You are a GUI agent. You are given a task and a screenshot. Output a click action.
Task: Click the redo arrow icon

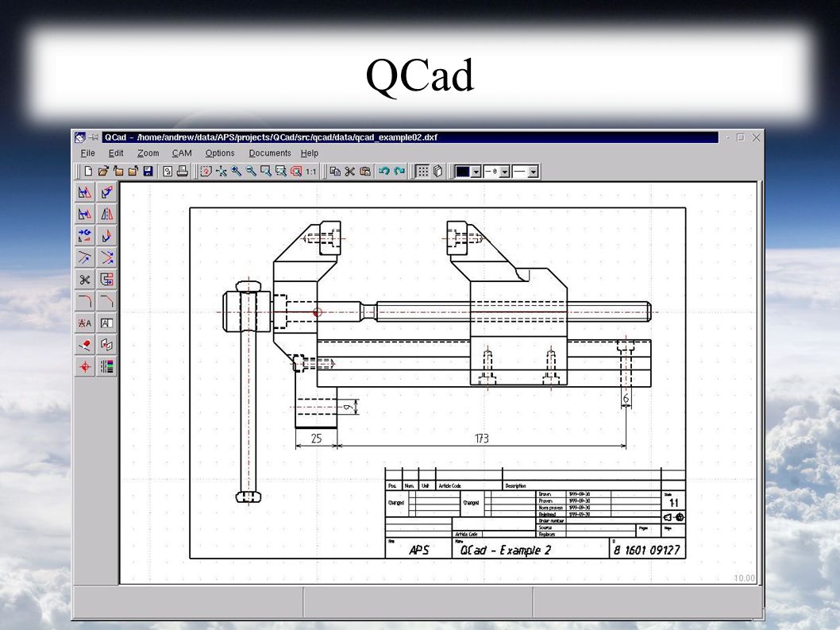coord(399,171)
